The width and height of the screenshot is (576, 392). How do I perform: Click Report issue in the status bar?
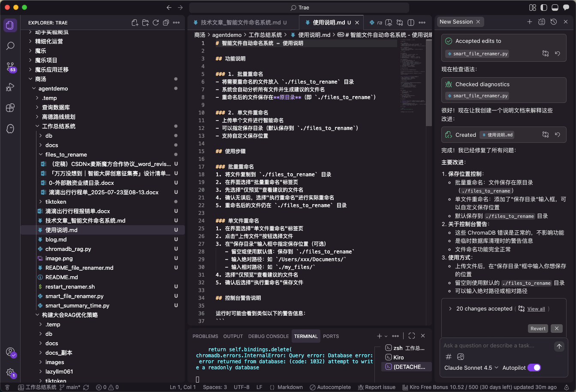click(x=377, y=387)
